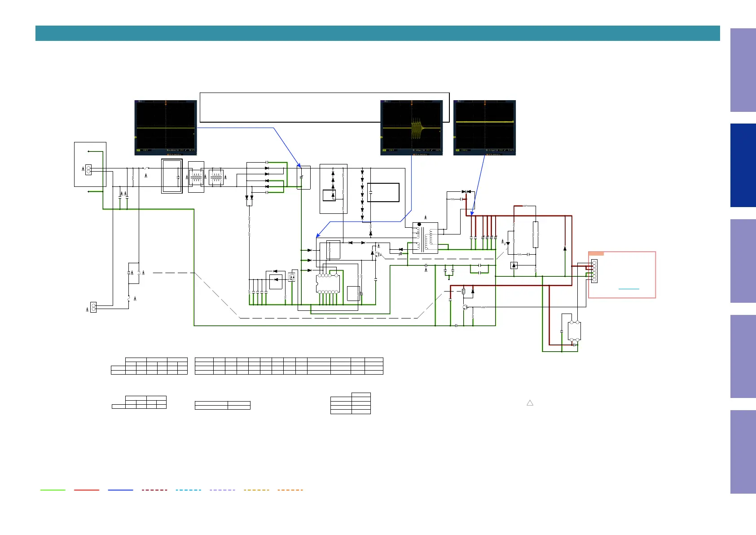Click the MOSFET symbol in the small box
756x535 pixels.
coord(292,277)
